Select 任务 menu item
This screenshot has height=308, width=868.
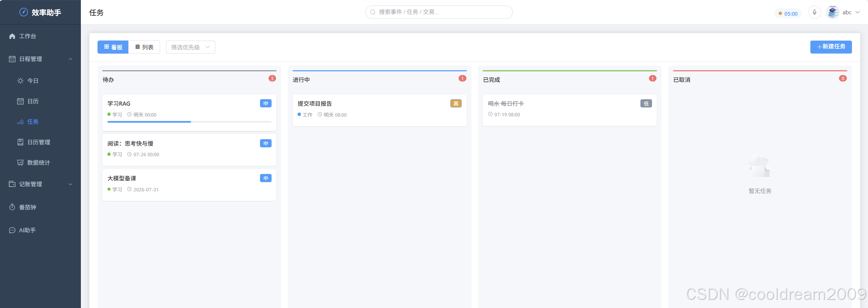[40, 122]
